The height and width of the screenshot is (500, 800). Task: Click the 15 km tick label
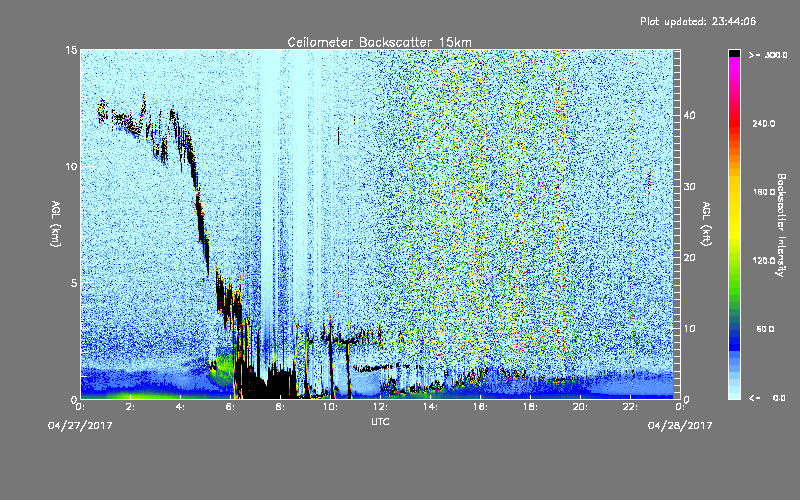tap(71, 50)
